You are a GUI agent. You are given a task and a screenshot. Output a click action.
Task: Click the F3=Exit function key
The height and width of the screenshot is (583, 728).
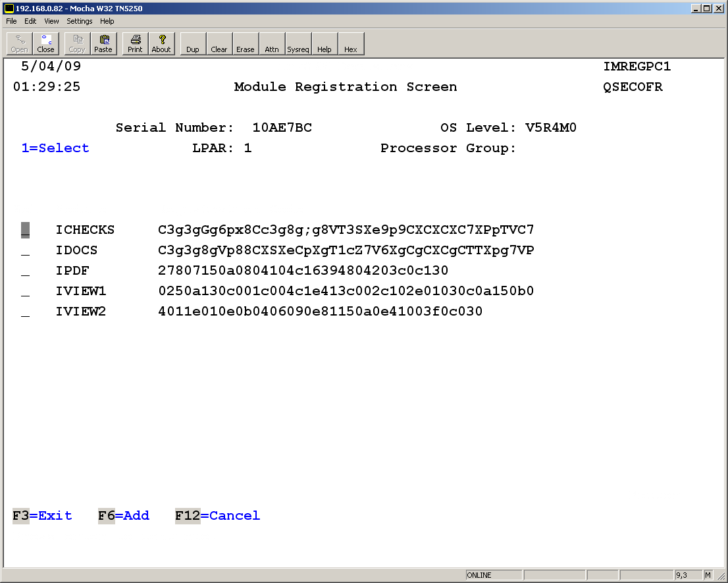tap(42, 516)
